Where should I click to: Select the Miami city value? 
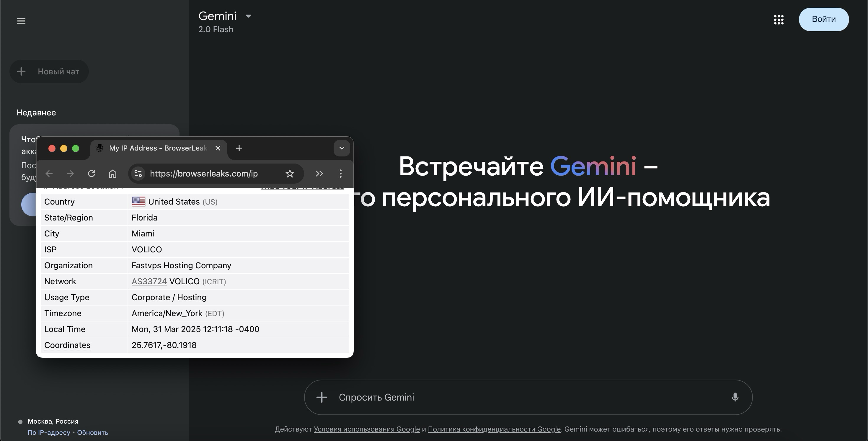[x=143, y=233]
